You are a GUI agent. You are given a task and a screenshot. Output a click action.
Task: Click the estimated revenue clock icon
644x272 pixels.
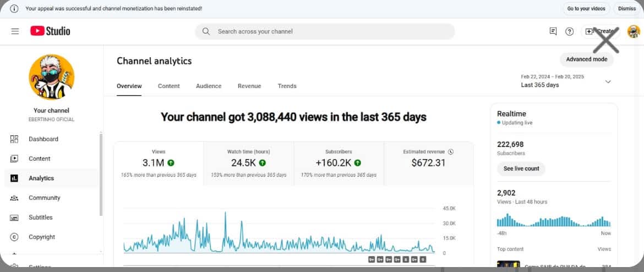click(x=451, y=151)
